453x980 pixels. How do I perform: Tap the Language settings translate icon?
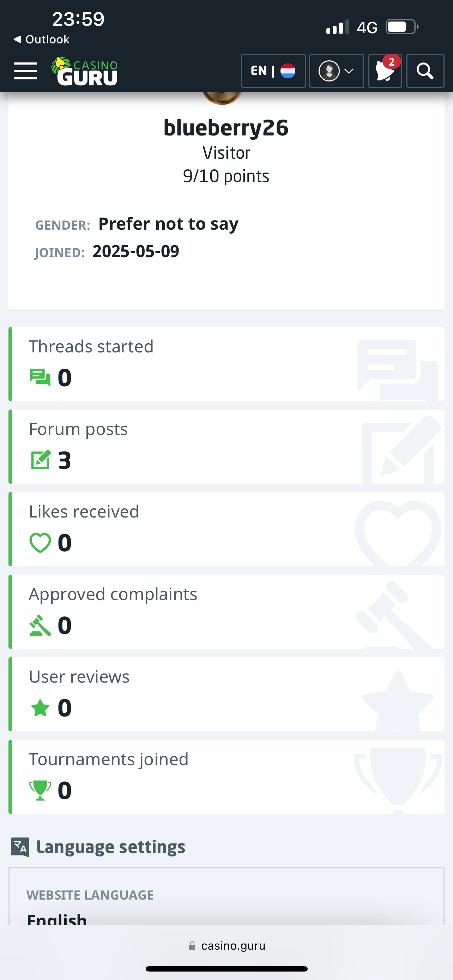point(20,847)
